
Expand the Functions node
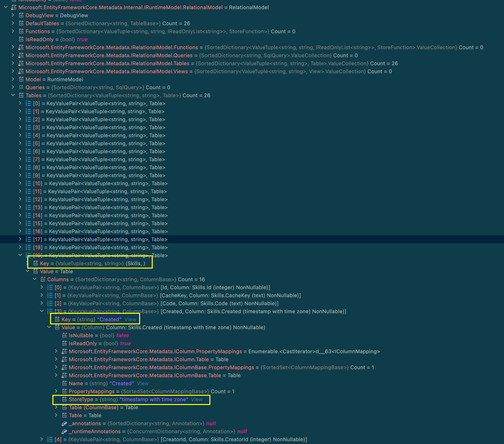click(13, 31)
